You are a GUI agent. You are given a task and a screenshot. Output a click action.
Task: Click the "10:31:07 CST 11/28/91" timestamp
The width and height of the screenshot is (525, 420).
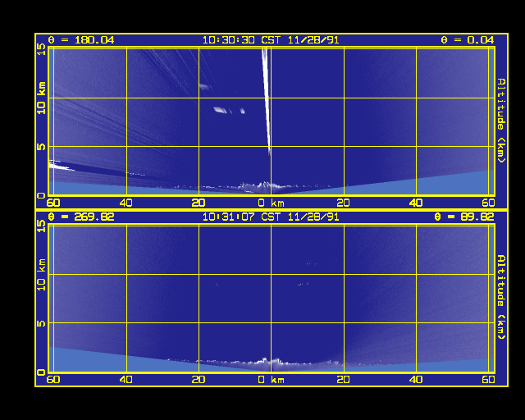(x=271, y=217)
